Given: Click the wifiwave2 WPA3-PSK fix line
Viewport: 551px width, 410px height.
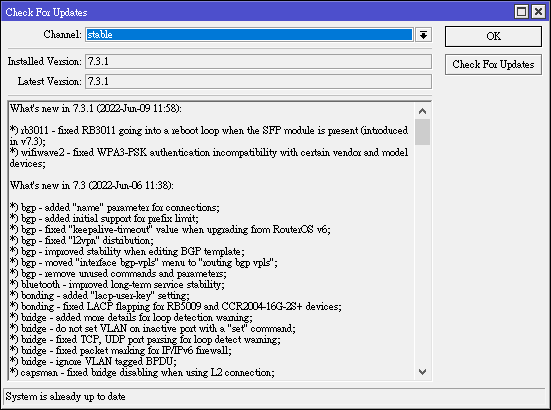Looking at the screenshot, I should [209, 158].
